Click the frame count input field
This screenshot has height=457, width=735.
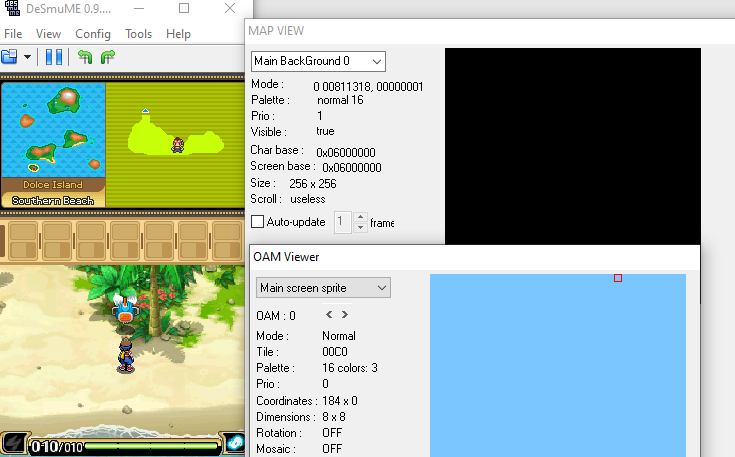click(342, 222)
